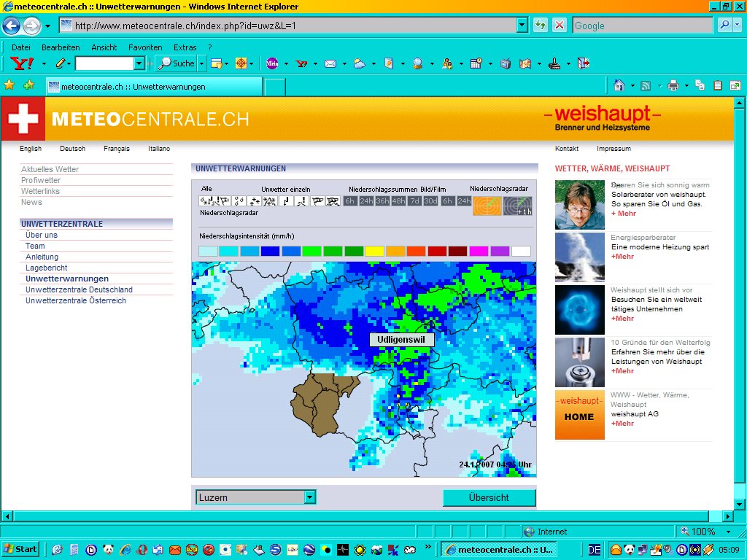Click the TV icon in Yahoo toolbar
This screenshot has height=560, width=747.
[506, 63]
